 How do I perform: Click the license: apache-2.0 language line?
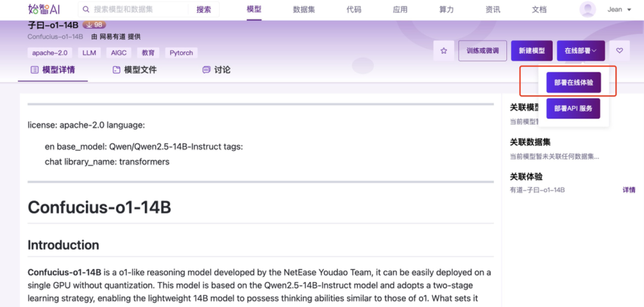click(86, 125)
